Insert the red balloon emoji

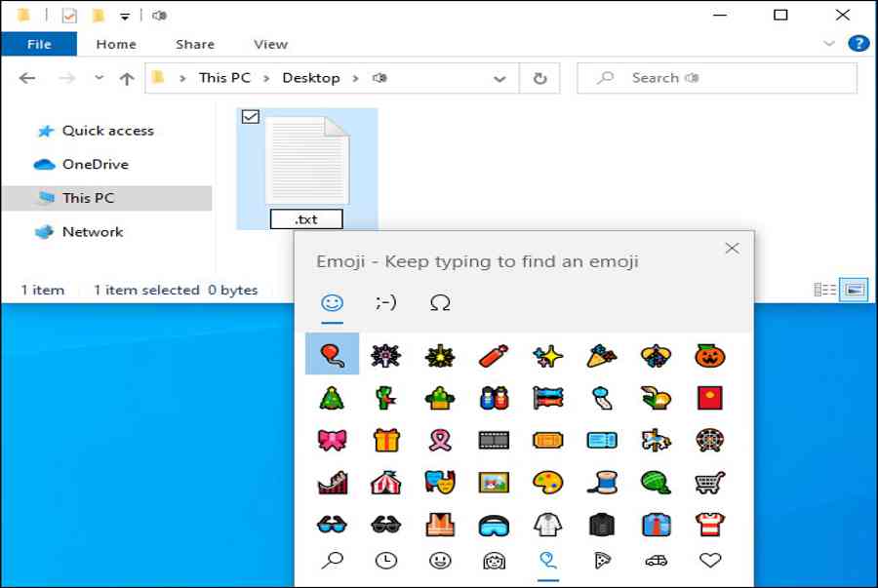click(x=332, y=354)
